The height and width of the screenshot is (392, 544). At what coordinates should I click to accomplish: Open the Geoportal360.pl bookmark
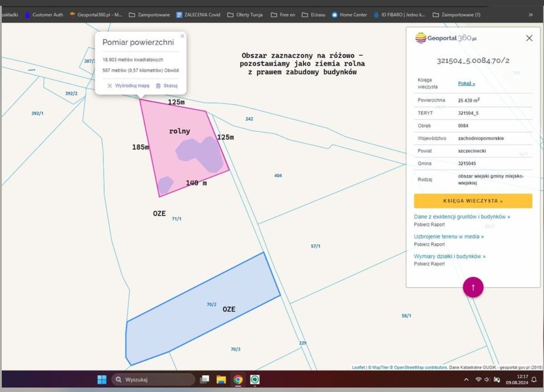[95, 15]
